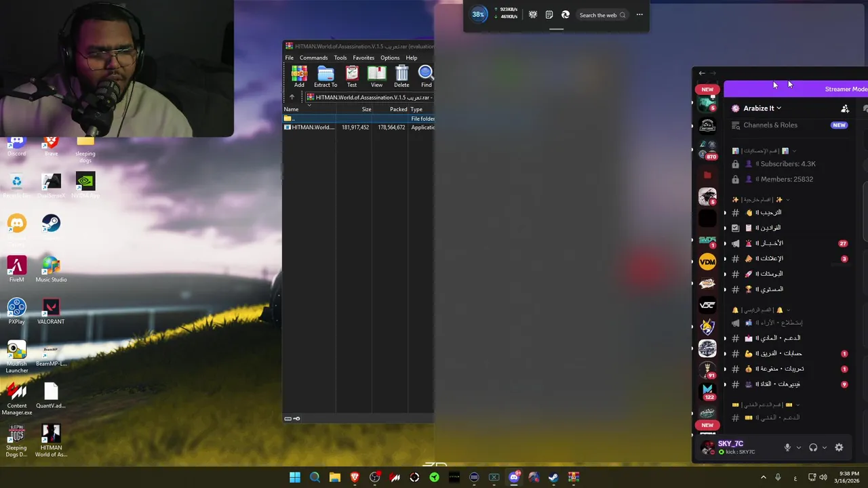Open the Members: 25832 locked channel
Screen dimensions: 868x488
pyautogui.click(x=790, y=180)
